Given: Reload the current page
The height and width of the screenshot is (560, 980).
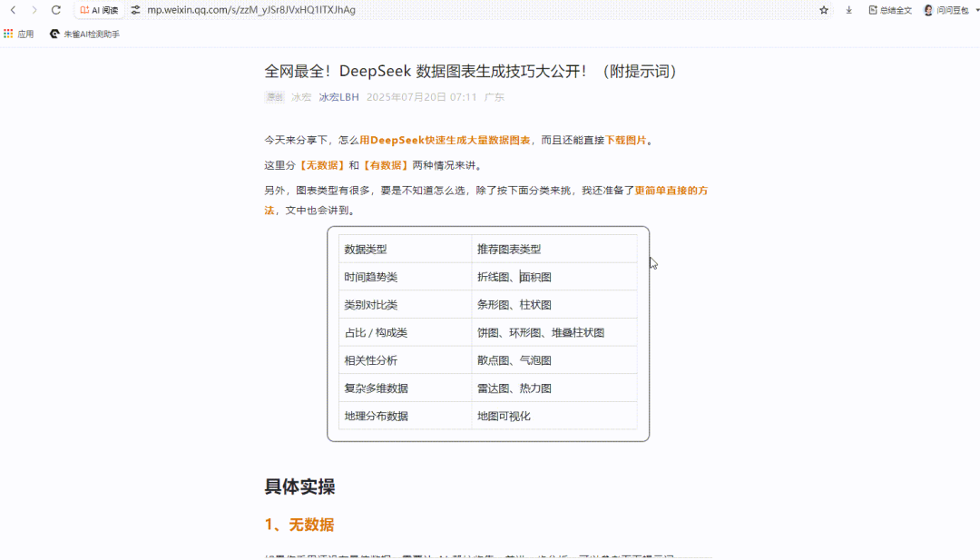Looking at the screenshot, I should (x=56, y=10).
